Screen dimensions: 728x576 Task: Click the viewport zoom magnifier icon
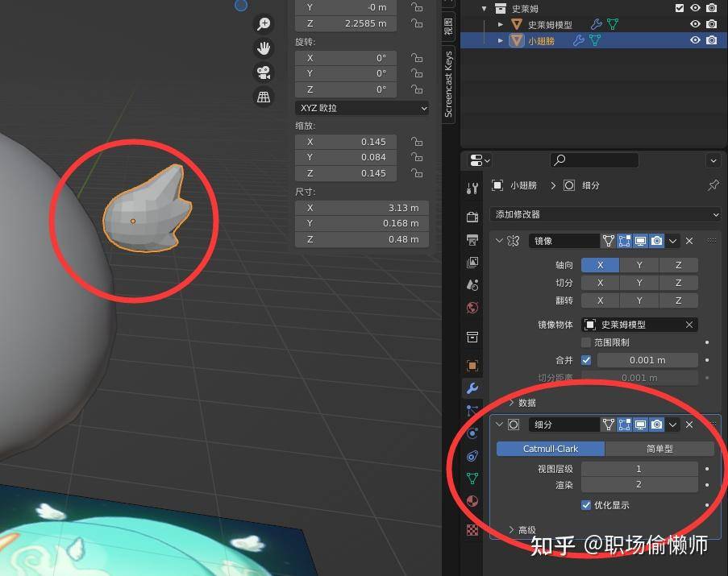[264, 23]
